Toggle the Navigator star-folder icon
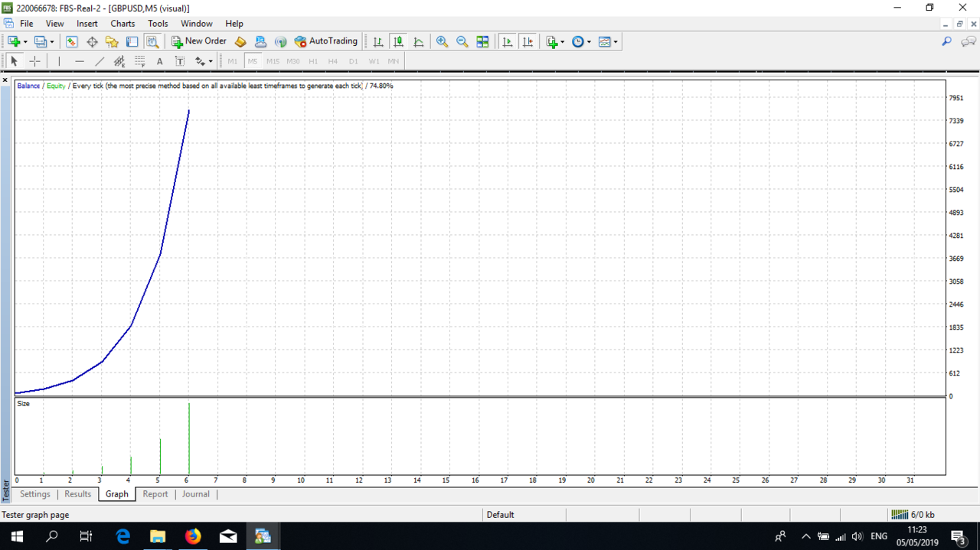The width and height of the screenshot is (980, 550). click(112, 41)
